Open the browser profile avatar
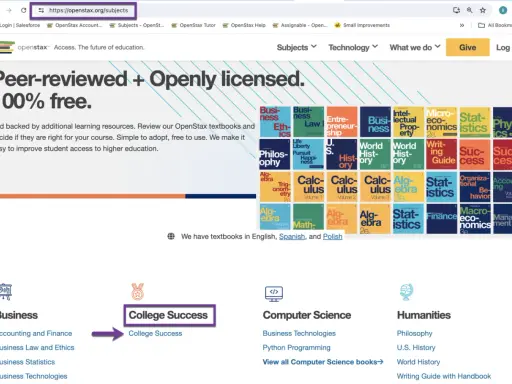 click(x=503, y=10)
